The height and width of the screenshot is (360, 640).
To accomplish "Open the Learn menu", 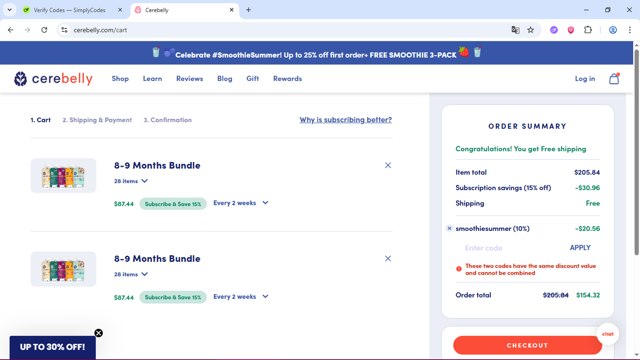I will pos(152,78).
